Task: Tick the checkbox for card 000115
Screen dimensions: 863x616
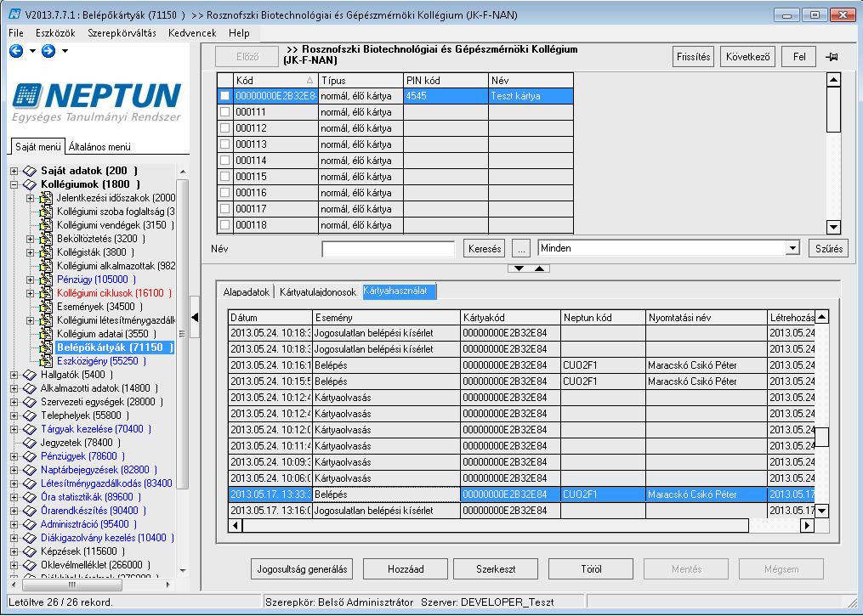Action: pos(224,177)
